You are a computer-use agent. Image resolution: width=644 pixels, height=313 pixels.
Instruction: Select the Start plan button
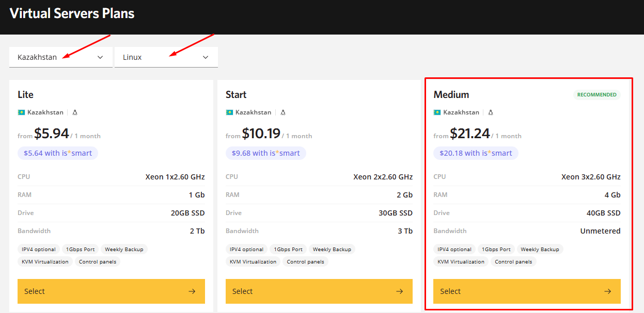click(319, 291)
